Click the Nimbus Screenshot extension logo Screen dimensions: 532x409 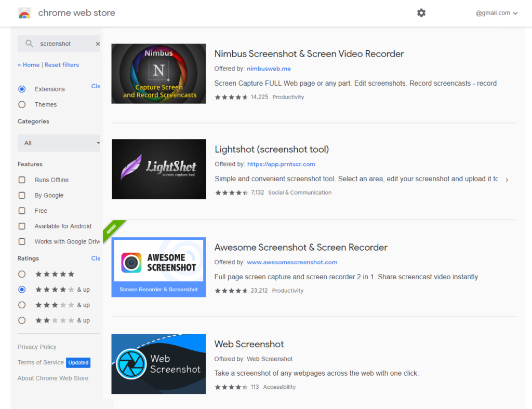point(158,73)
